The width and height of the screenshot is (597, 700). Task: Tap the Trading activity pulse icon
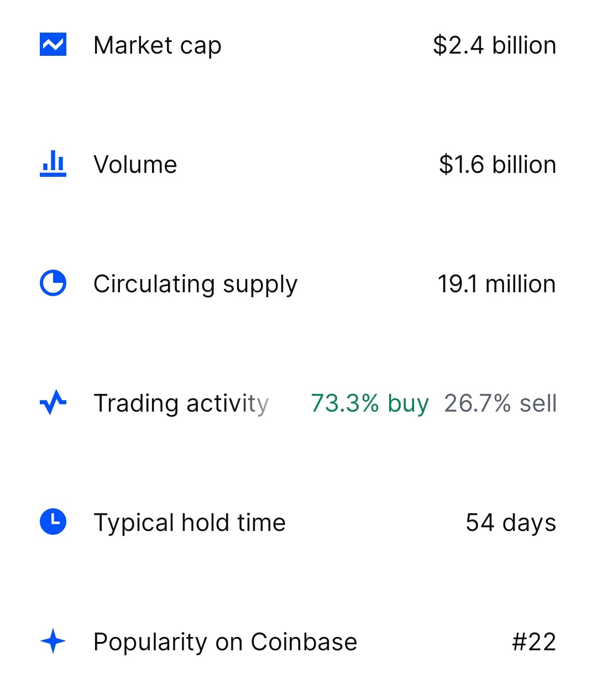[x=53, y=403]
